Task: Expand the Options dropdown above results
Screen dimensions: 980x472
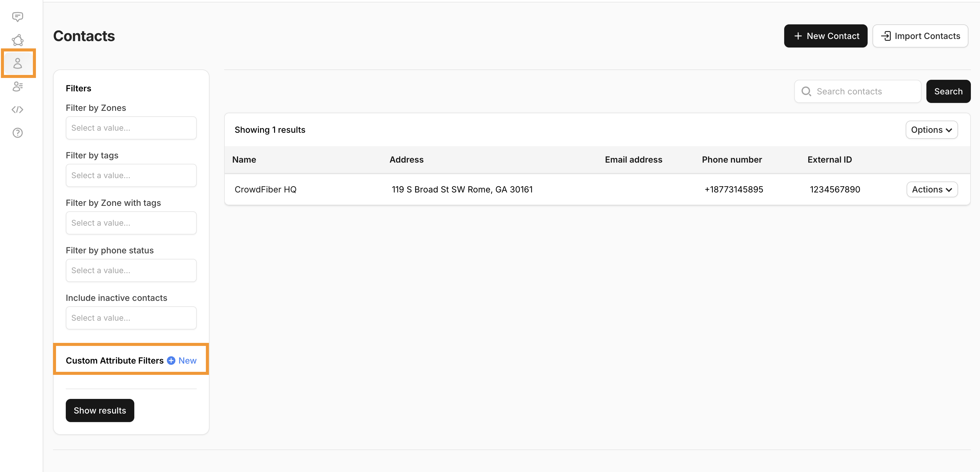Action: [931, 130]
